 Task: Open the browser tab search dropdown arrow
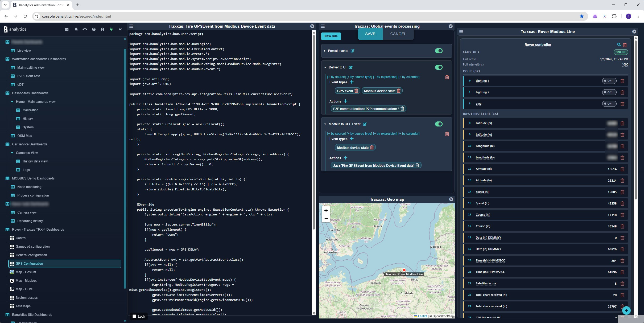pos(5,5)
